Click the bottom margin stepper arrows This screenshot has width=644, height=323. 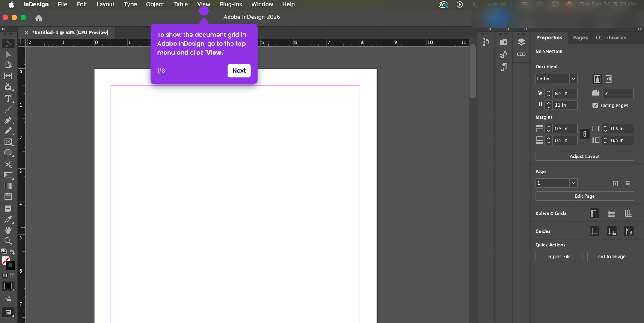(x=549, y=140)
